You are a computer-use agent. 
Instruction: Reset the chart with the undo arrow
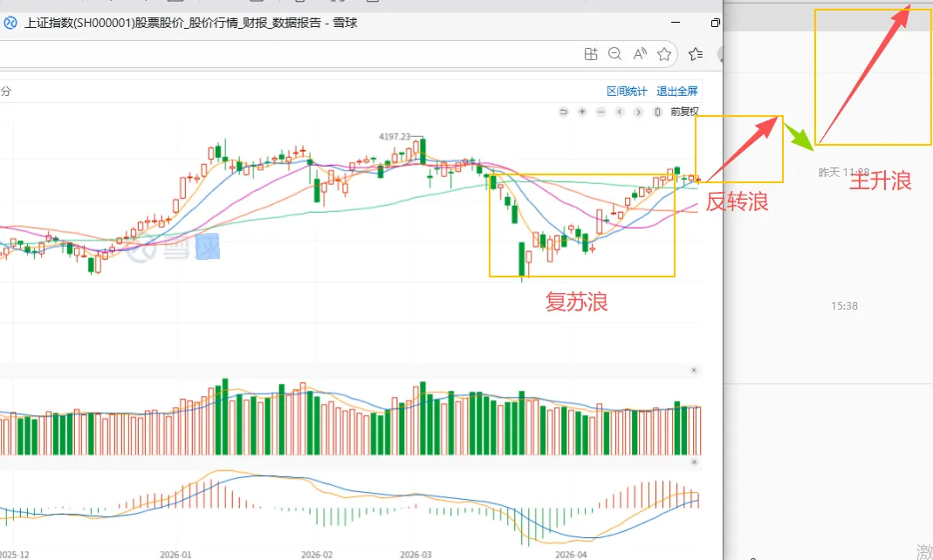coord(563,112)
